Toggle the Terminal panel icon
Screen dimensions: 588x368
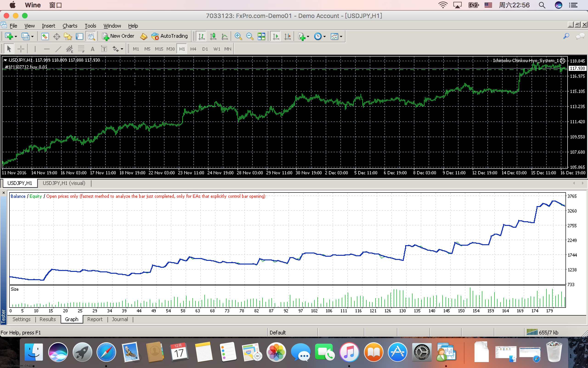(79, 36)
